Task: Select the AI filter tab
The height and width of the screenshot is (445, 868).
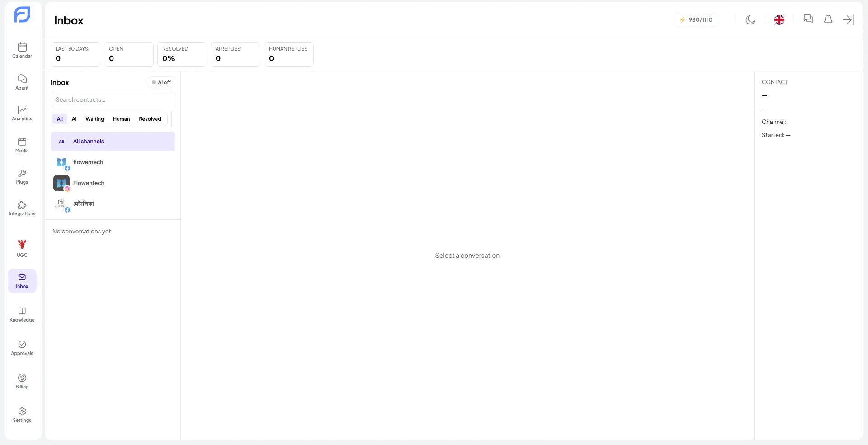Action: click(74, 119)
